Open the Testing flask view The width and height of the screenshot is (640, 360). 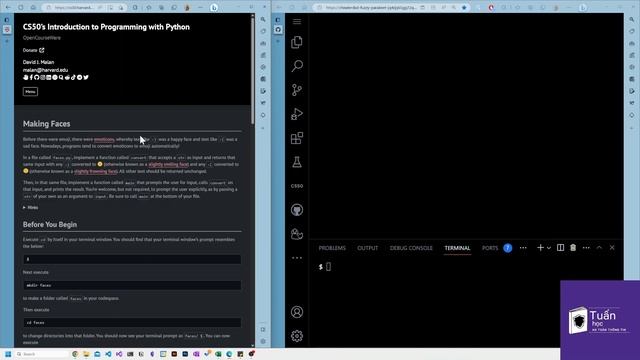click(x=297, y=162)
